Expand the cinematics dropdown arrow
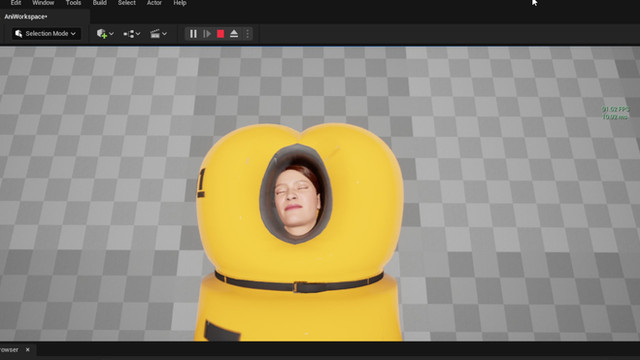This screenshot has height=360, width=640. tap(164, 34)
